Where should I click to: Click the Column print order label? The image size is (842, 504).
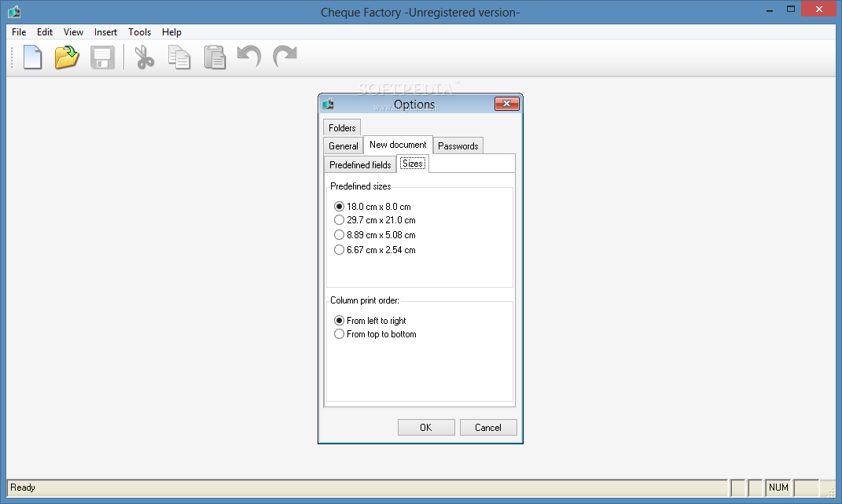pos(365,300)
